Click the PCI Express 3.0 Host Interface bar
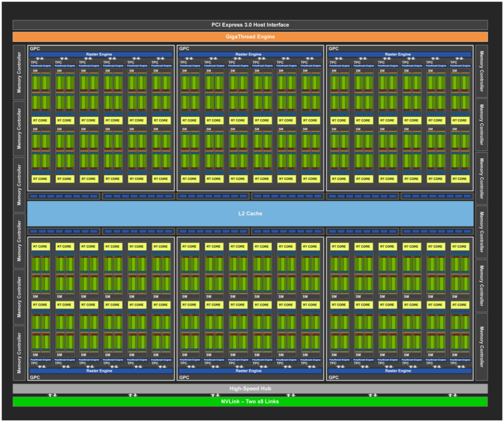 point(250,25)
